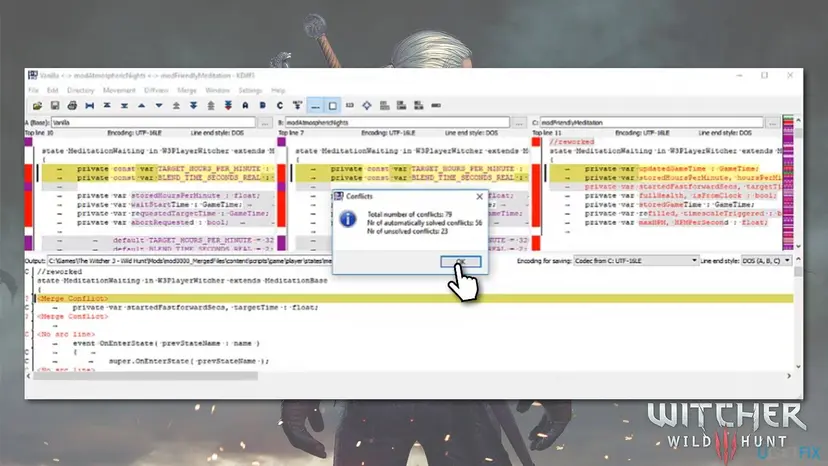The height and width of the screenshot is (466, 828).
Task: Click the last of three window-layout toolbar icons
Action: (x=419, y=106)
